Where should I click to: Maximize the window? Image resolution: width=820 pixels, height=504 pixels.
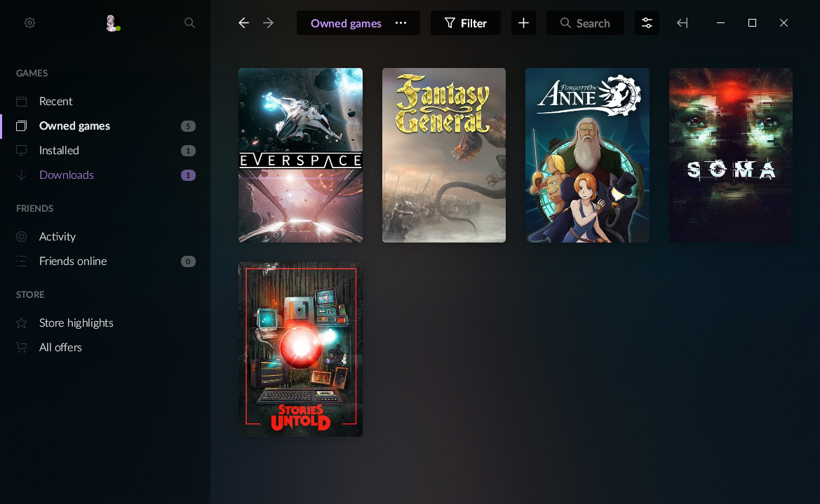(752, 23)
